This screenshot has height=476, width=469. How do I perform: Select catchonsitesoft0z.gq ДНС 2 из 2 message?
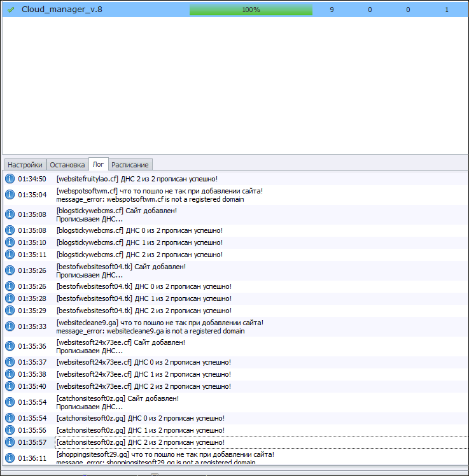coord(141,443)
